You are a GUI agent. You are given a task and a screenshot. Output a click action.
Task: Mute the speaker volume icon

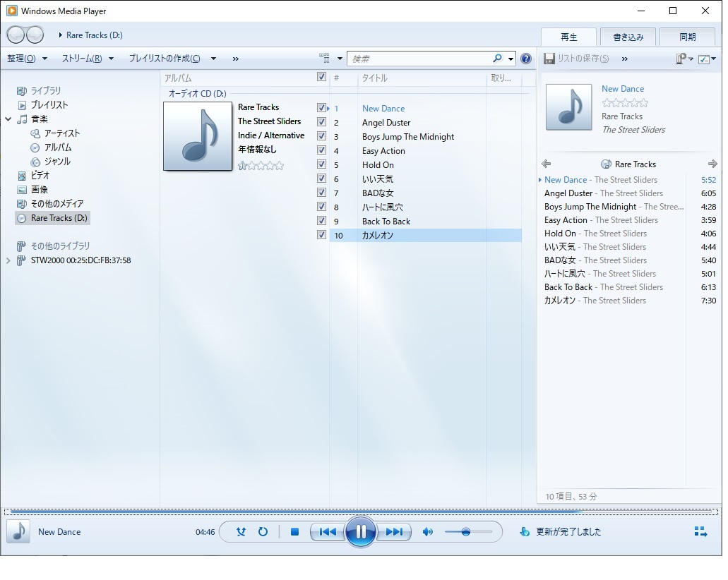[428, 532]
